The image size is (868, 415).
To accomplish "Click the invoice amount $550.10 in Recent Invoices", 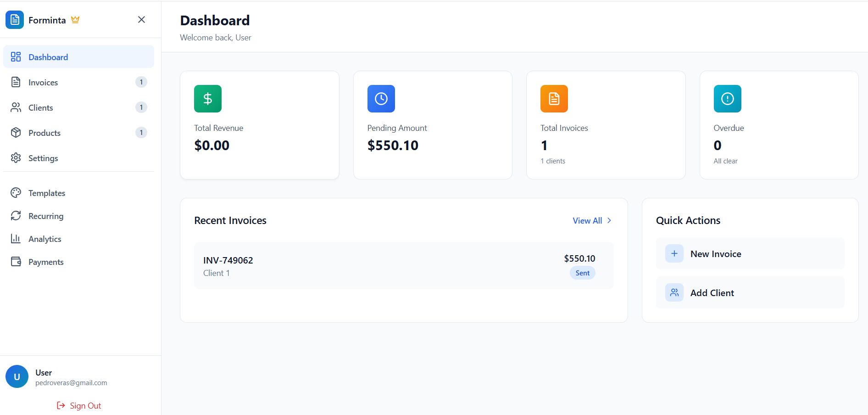I will coord(579,258).
